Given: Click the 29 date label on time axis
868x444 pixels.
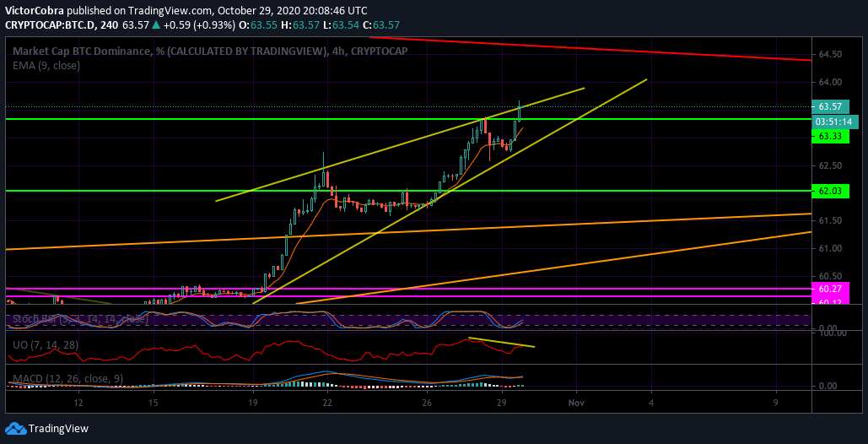Looking at the screenshot, I should point(502,403).
